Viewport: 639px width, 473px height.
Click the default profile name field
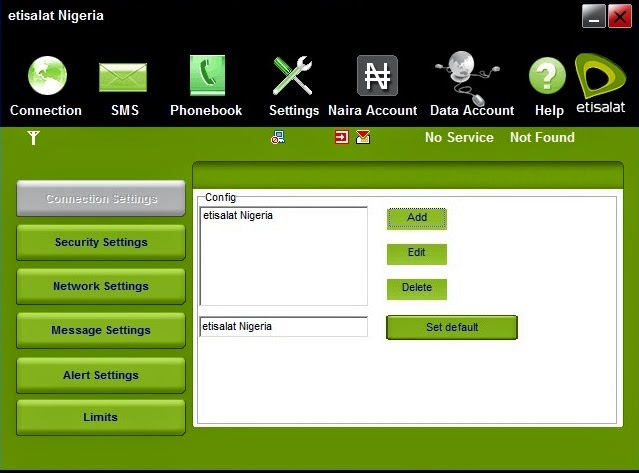[x=284, y=327]
